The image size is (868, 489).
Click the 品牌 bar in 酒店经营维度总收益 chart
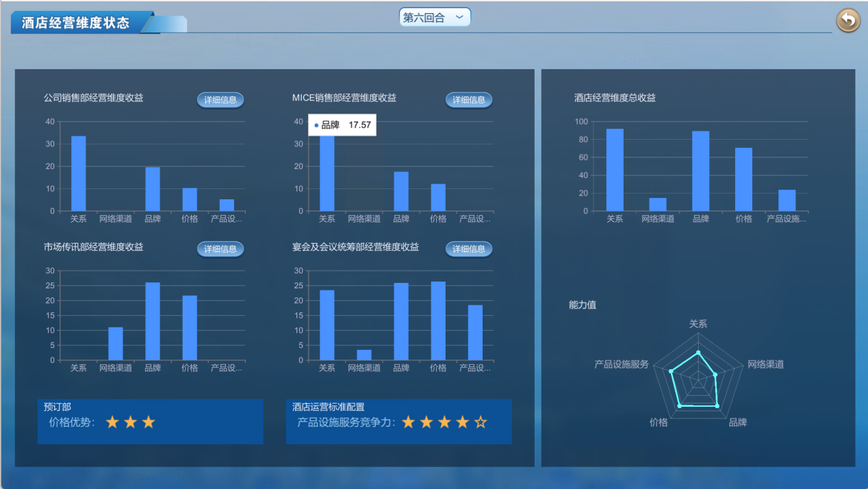(x=700, y=171)
